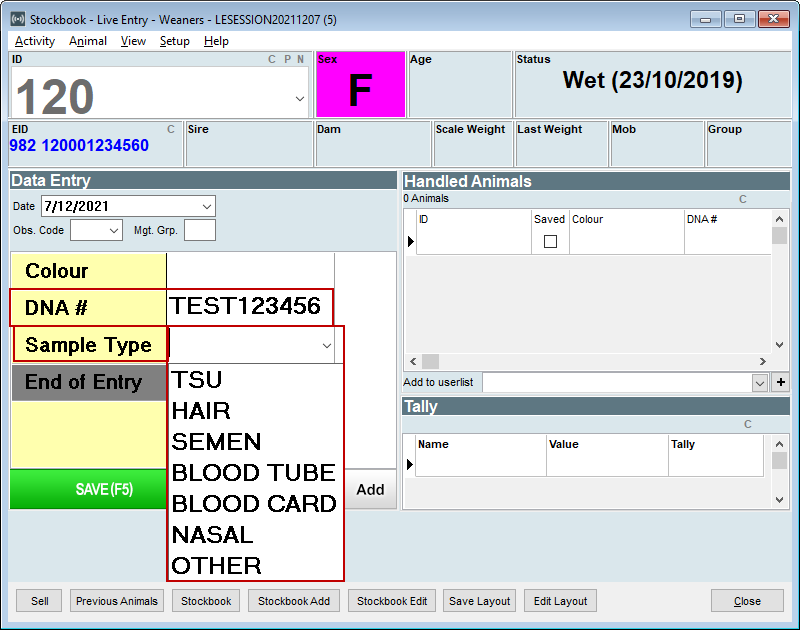Collapse the Sample Type dropdown arrow
Viewport: 800px width, 630px height.
coord(327,345)
